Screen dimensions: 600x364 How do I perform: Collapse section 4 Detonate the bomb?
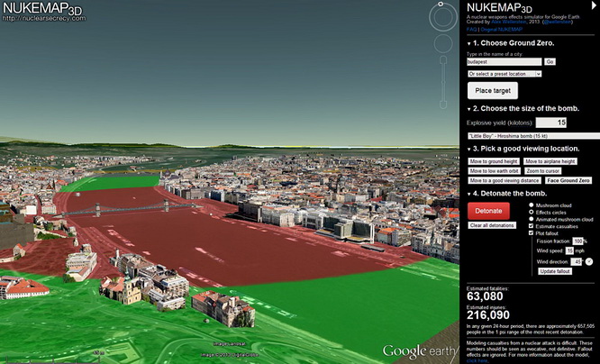point(469,194)
